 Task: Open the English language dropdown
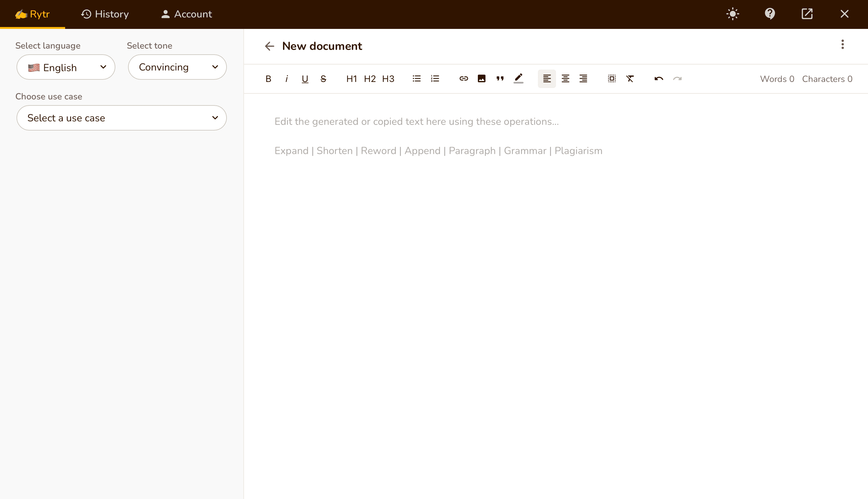pyautogui.click(x=66, y=67)
